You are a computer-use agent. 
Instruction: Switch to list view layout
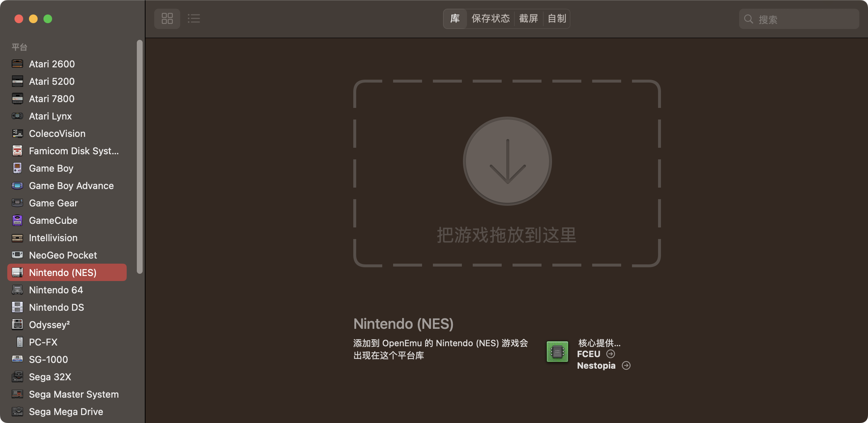point(194,18)
